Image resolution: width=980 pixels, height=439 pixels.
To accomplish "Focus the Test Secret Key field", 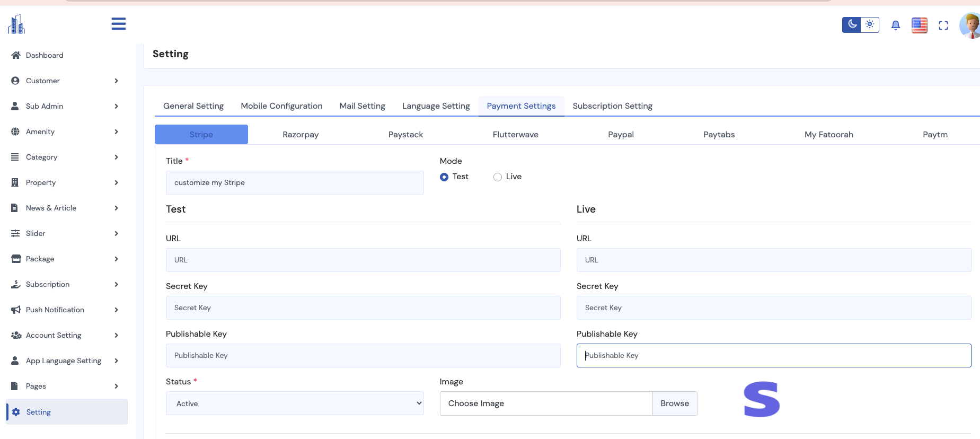I will pyautogui.click(x=363, y=308).
